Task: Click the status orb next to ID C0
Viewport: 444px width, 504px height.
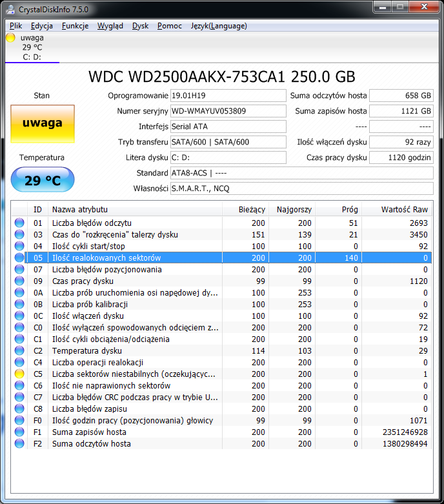Action: 19,327
